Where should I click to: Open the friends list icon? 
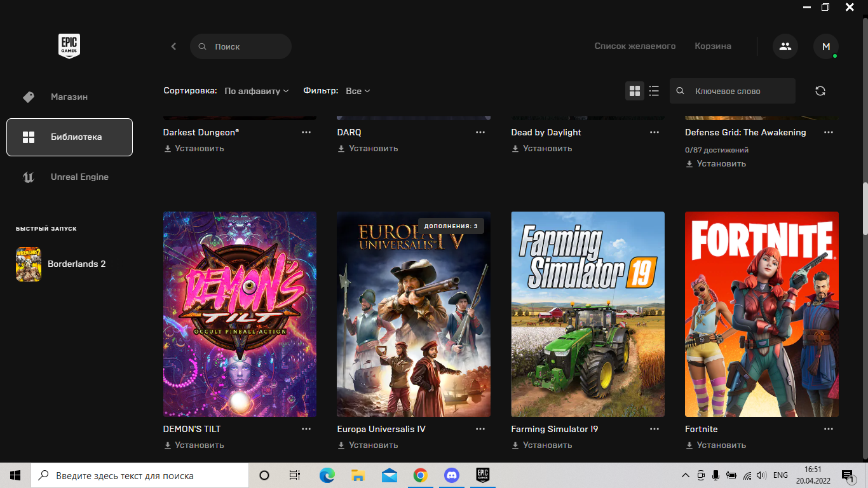[785, 46]
